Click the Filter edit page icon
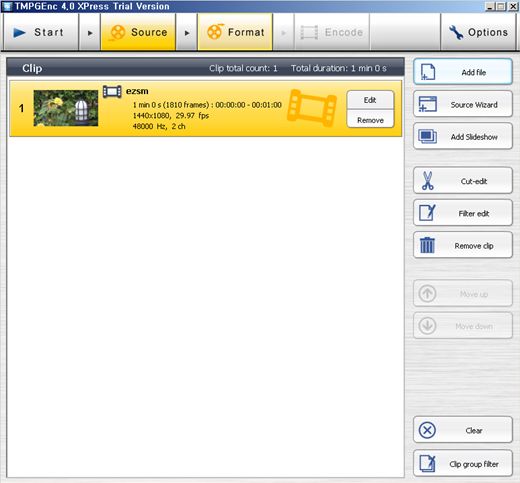The width and height of the screenshot is (520, 483). 427,213
